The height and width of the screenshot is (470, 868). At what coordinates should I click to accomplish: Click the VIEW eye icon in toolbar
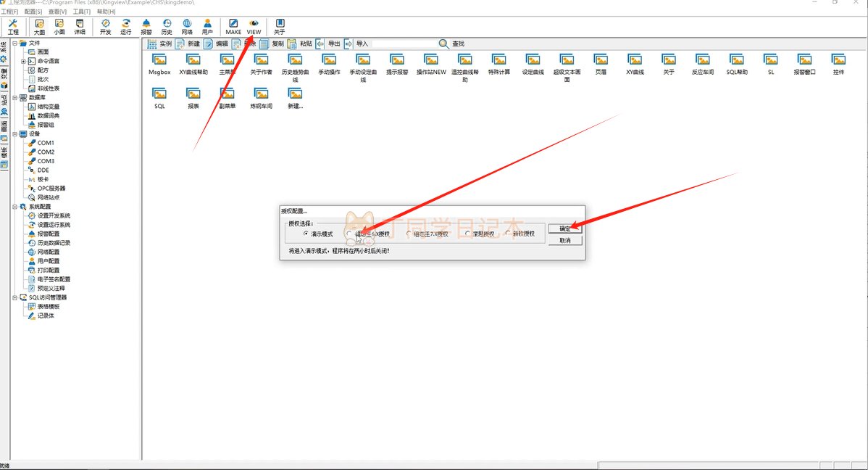click(254, 27)
